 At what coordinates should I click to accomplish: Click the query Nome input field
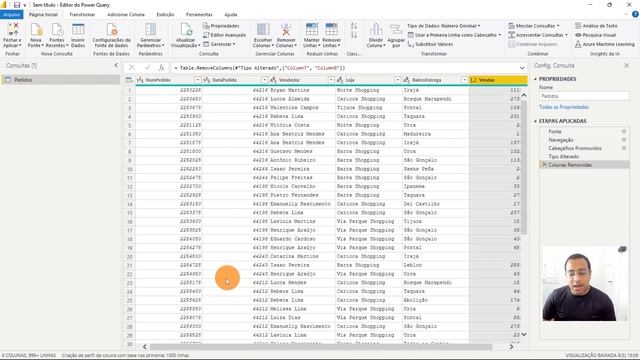[x=584, y=96]
